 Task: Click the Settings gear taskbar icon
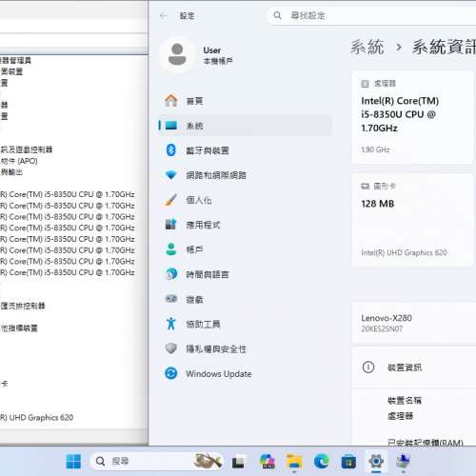click(376, 461)
